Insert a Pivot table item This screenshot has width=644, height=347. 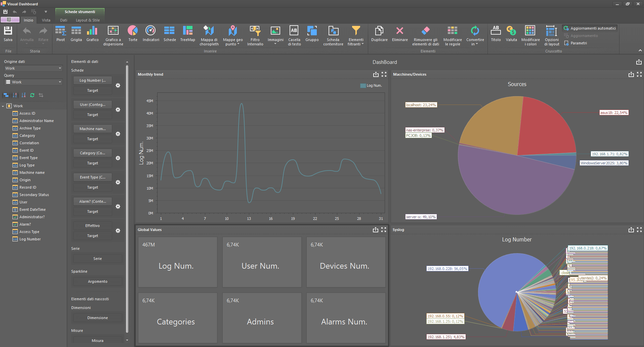[x=60, y=34]
